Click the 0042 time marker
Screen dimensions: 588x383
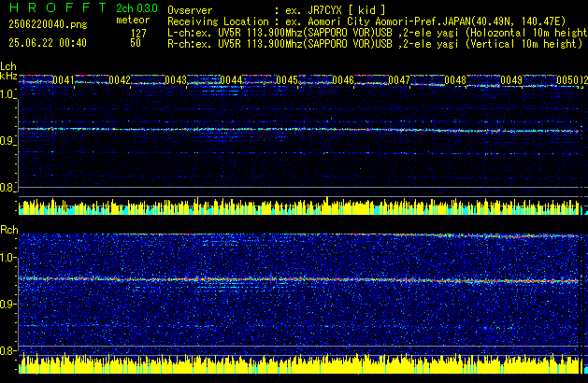pyautogui.click(x=120, y=80)
